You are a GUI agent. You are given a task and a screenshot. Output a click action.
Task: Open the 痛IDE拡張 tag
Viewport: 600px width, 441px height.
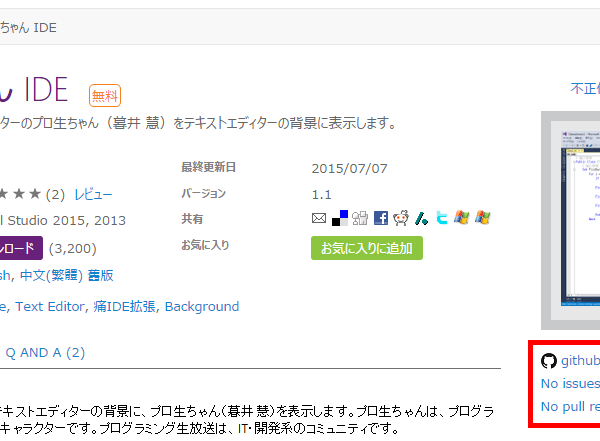tap(124, 307)
